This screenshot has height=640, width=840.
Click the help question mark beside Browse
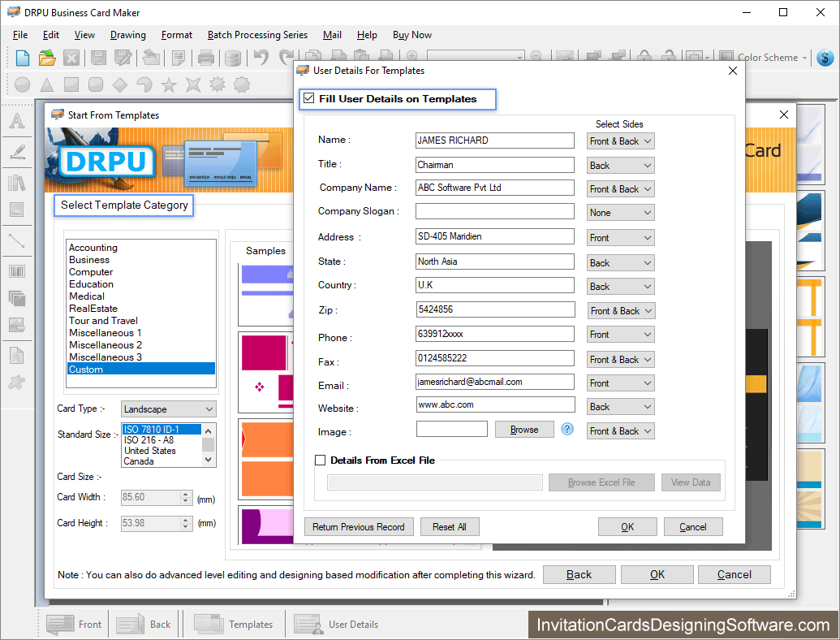pos(567,429)
